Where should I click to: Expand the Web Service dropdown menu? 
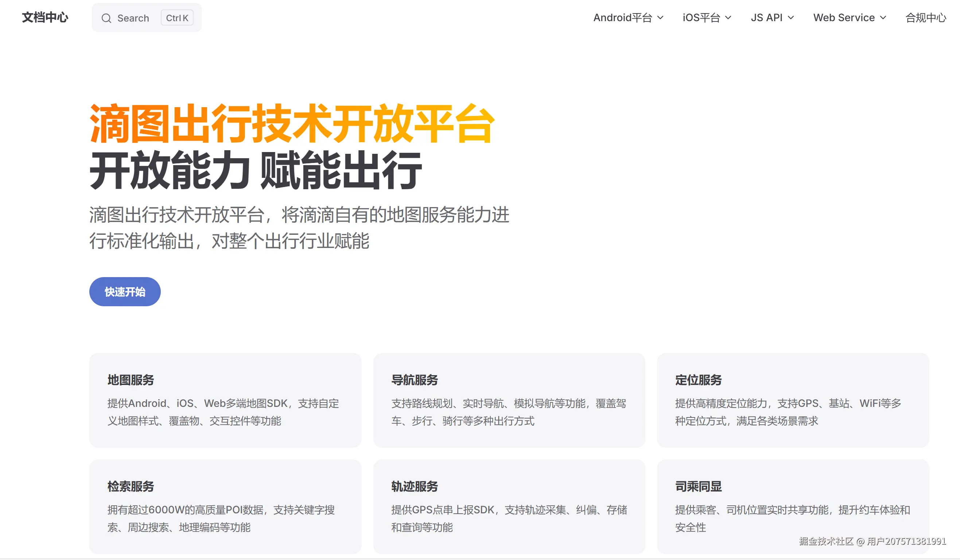849,17
